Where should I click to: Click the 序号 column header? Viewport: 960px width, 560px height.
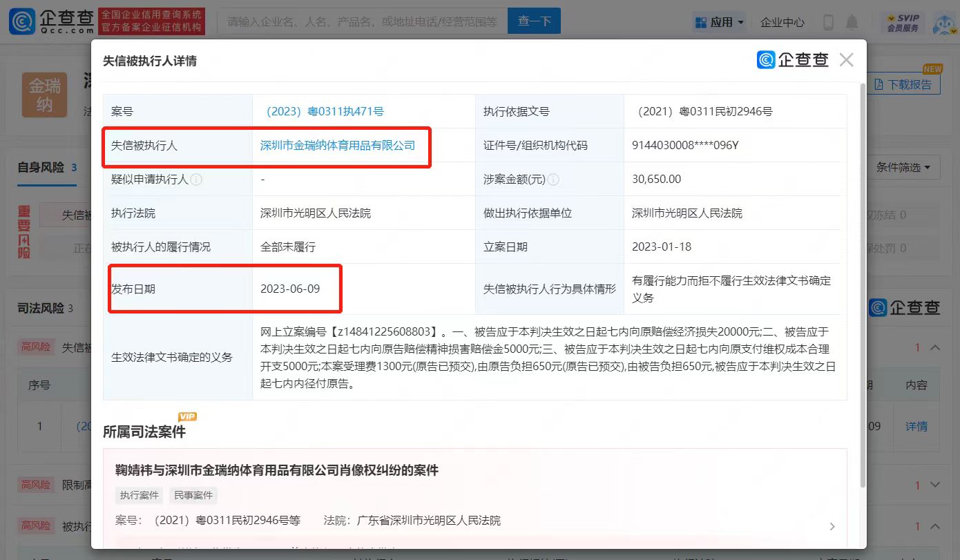[39, 385]
